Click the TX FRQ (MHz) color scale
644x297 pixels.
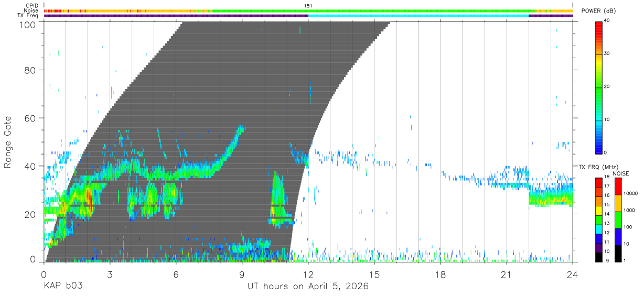(x=599, y=219)
